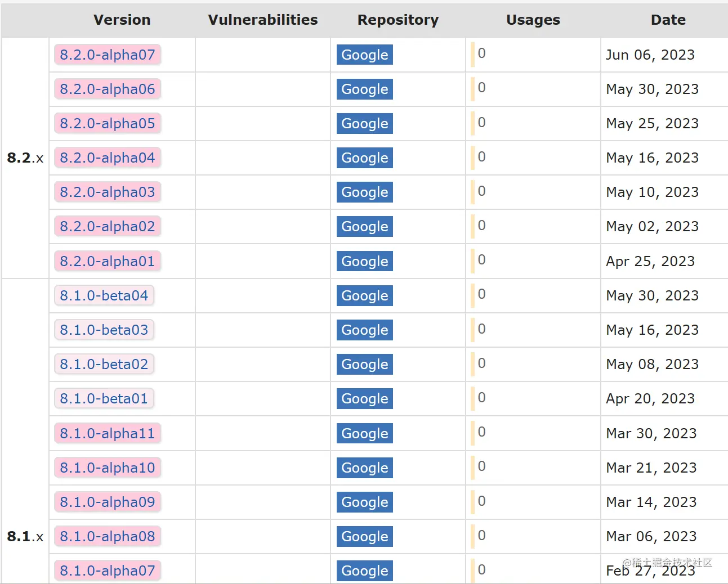
Task: Open version 8.1.0-alpha09 link
Action: pos(108,502)
